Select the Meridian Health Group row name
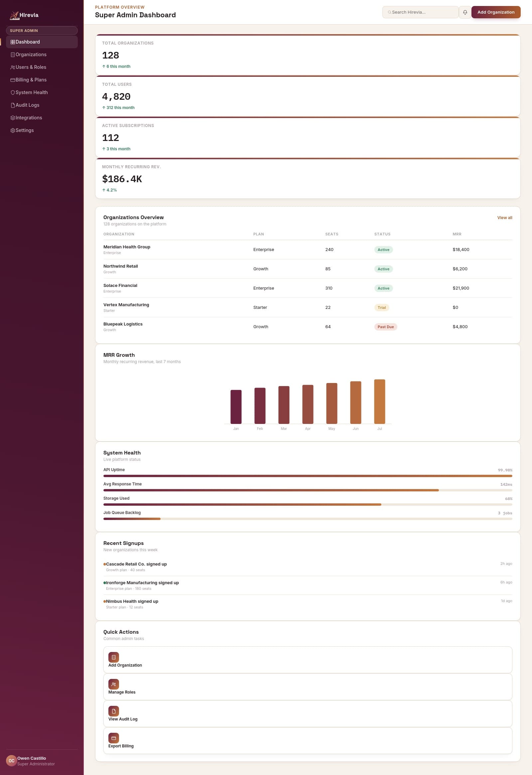This screenshot has height=775, width=532. (127, 247)
